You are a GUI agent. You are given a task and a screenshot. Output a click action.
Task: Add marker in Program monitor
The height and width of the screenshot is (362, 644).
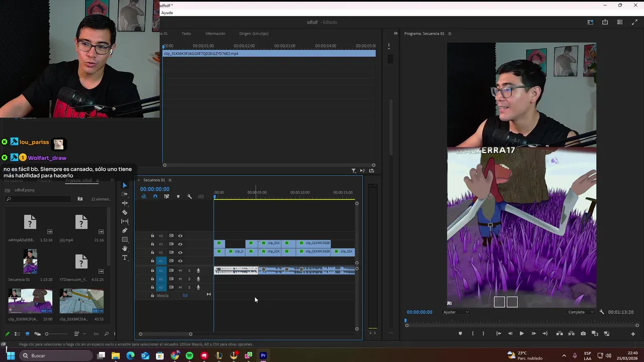point(460,333)
